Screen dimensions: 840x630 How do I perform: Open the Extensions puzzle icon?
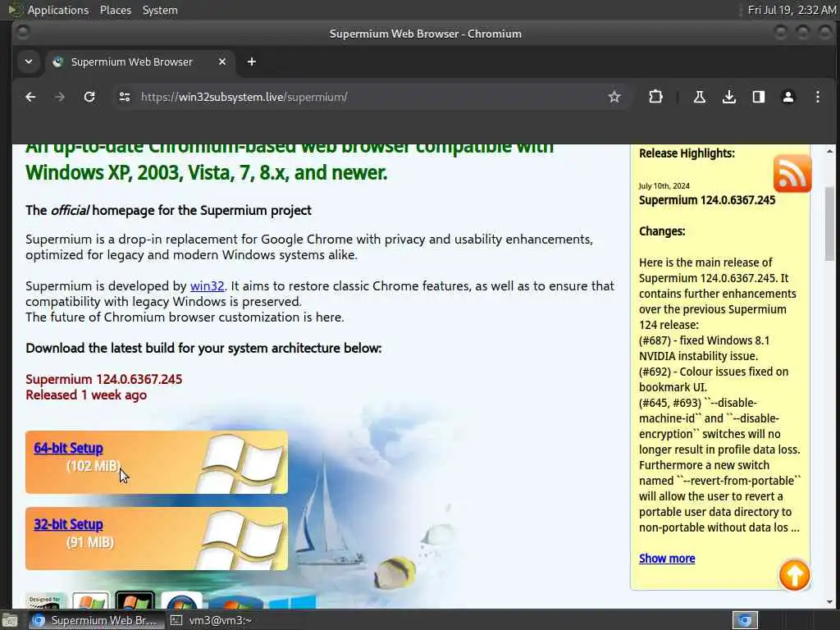pos(655,97)
